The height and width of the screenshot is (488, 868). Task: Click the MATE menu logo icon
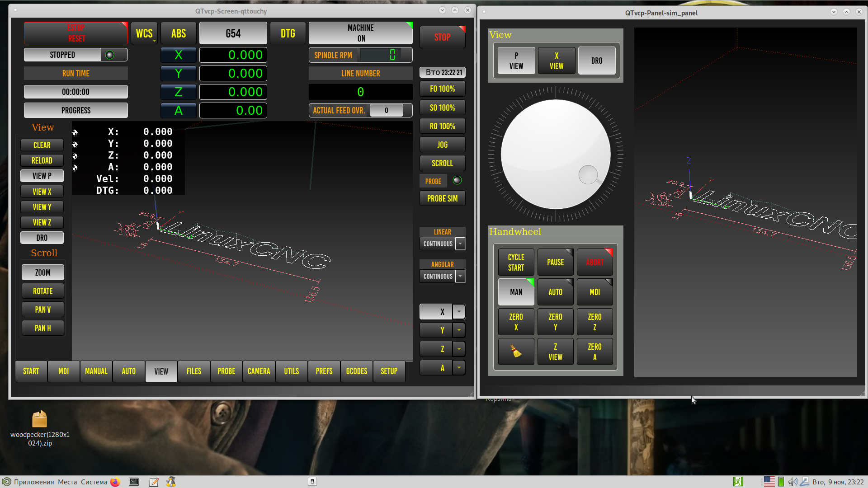coord(6,482)
